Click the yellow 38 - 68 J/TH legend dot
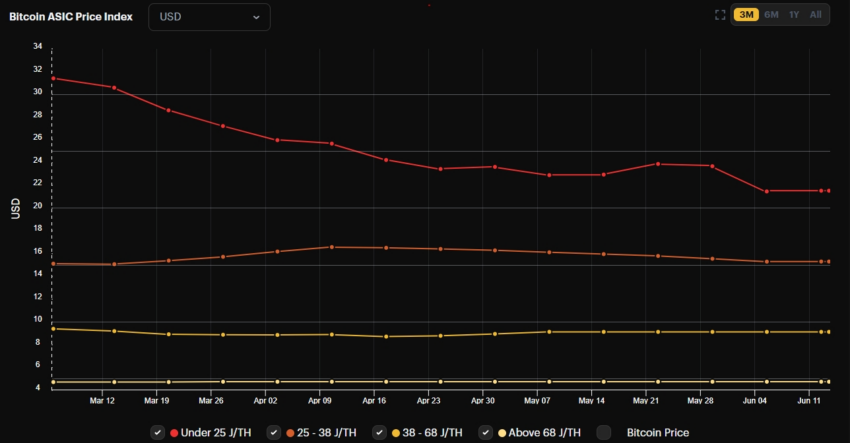The height and width of the screenshot is (443, 850). [x=396, y=433]
